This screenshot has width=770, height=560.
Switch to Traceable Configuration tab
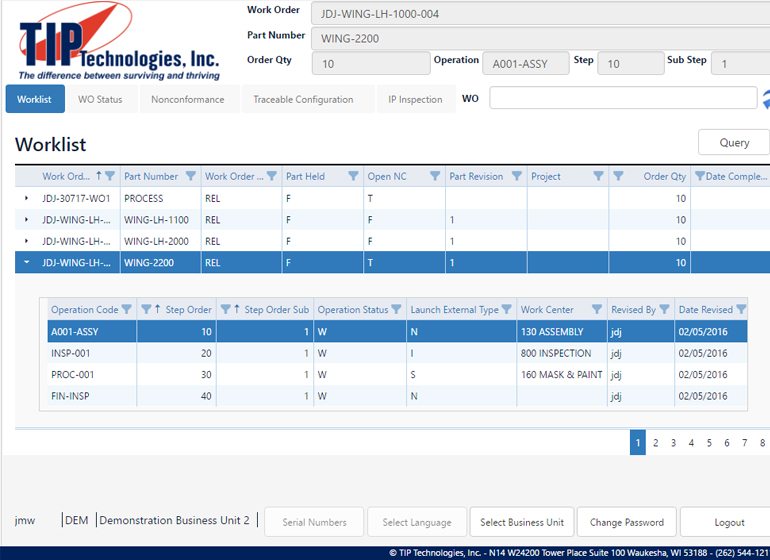(303, 99)
